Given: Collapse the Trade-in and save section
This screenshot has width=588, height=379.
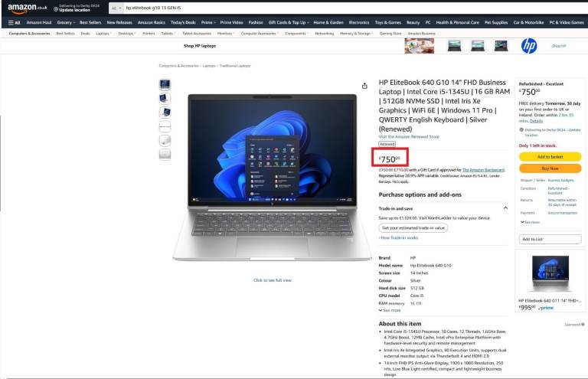Looking at the screenshot, I should [505, 208].
